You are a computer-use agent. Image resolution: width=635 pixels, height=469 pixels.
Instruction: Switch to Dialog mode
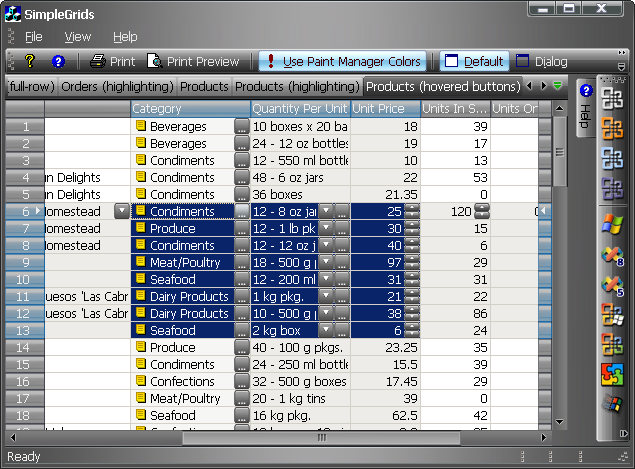coord(541,61)
